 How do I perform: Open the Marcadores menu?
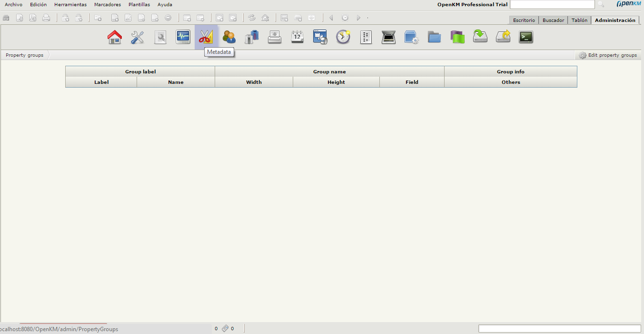(x=108, y=5)
